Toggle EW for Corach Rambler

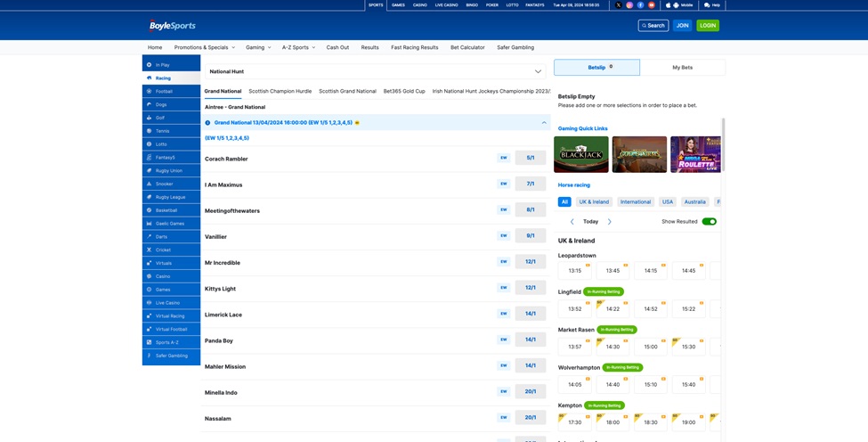[x=503, y=158]
